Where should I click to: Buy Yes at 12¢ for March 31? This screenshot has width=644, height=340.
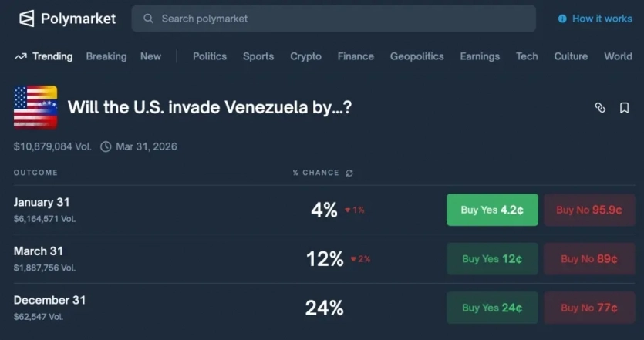[x=492, y=259]
